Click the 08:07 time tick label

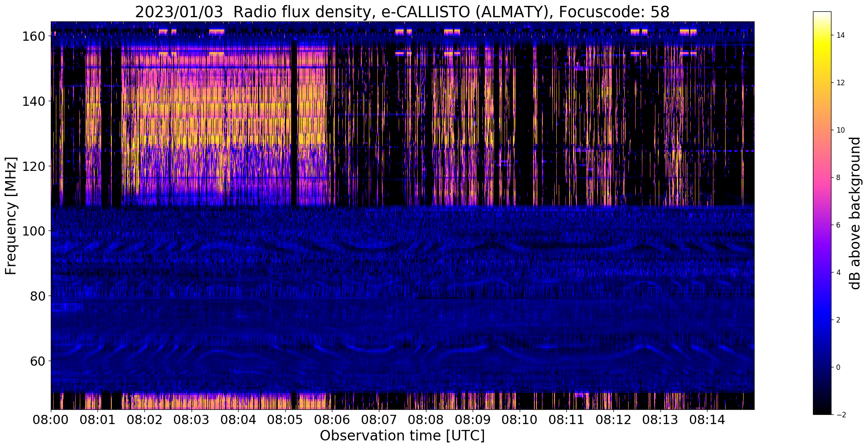pos(379,419)
